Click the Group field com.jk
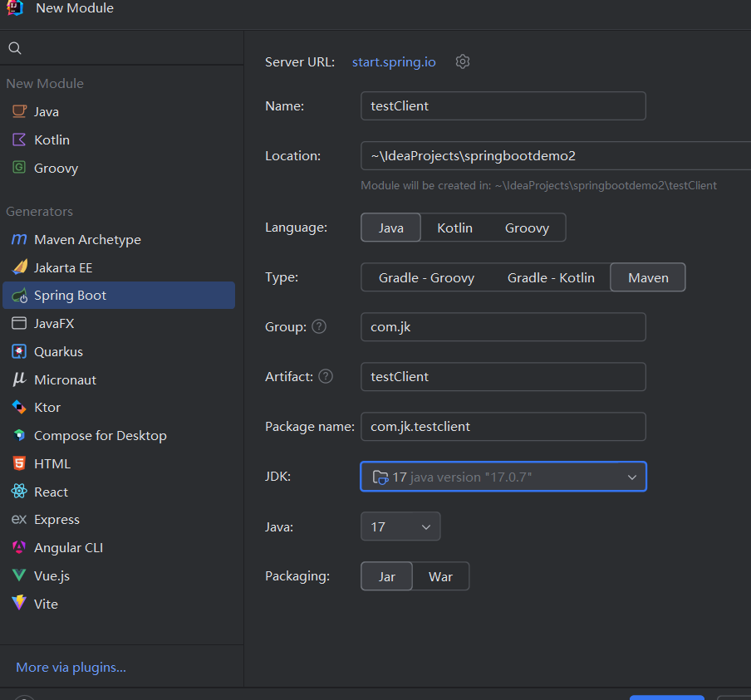Viewport: 751px width, 700px height. (x=503, y=327)
